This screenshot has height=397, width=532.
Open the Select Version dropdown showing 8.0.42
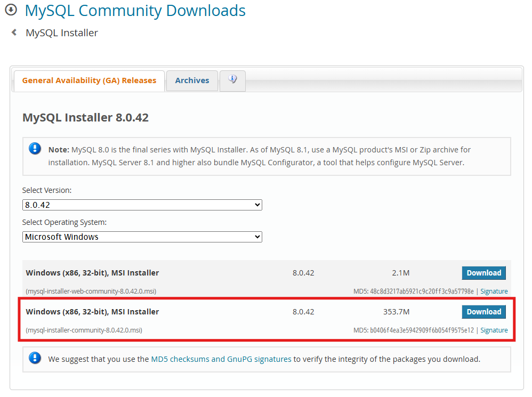142,205
